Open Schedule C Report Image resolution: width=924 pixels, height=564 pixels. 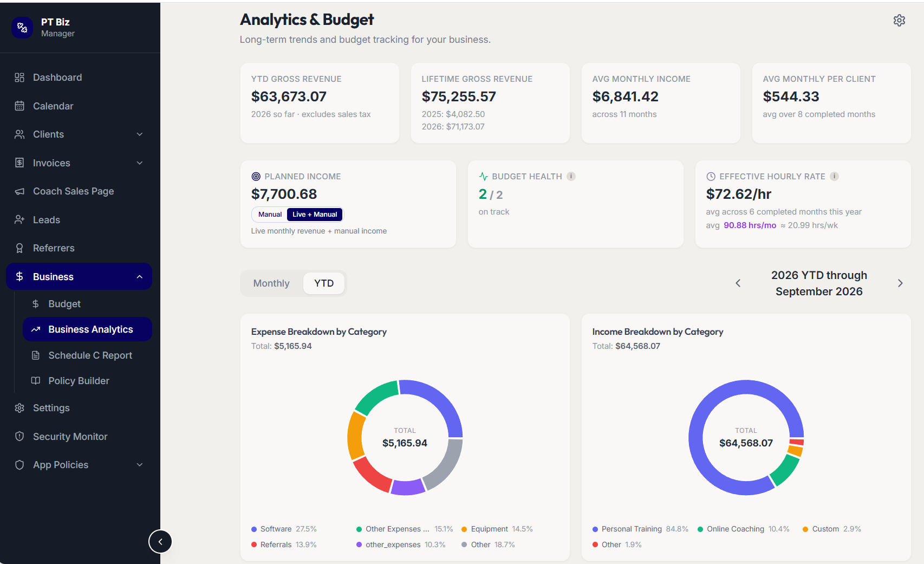tap(87, 355)
